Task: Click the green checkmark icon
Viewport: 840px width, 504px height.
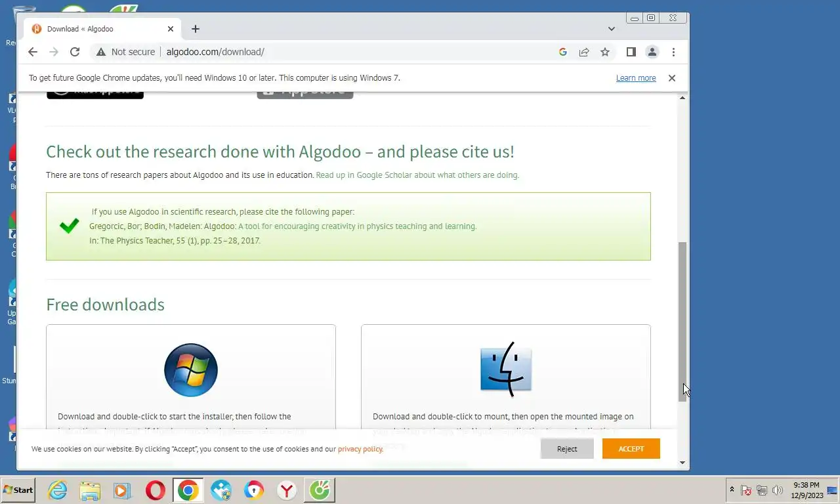Action: point(69,226)
